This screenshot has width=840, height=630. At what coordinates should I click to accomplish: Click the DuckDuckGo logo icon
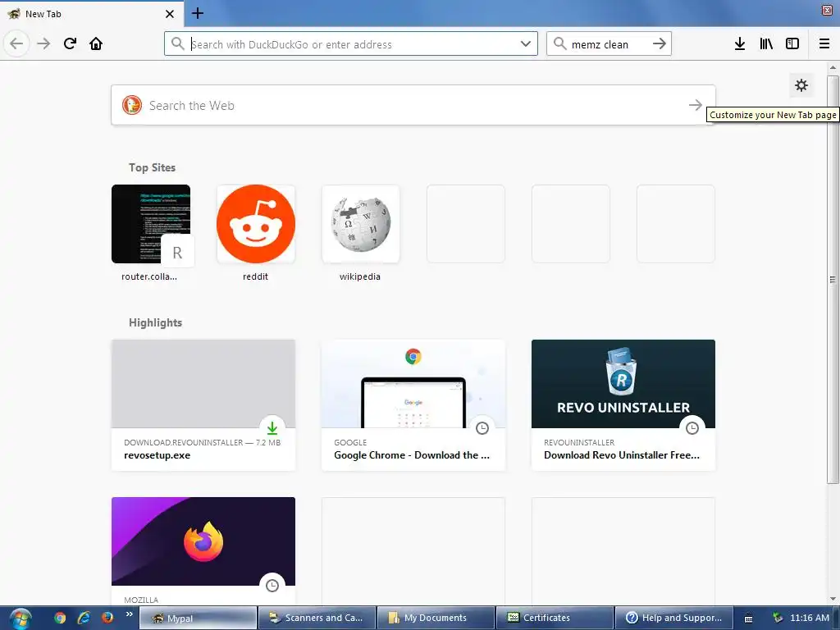(132, 106)
